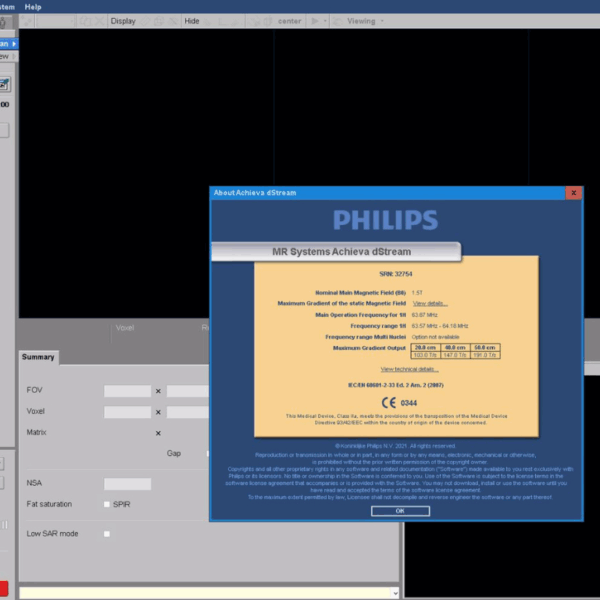Switch to the Summary tab
This screenshot has height=600, width=600.
[38, 357]
